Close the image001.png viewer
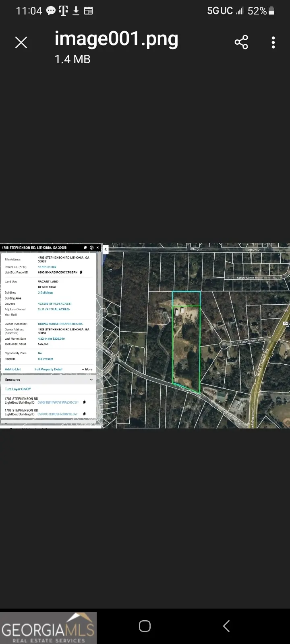 pos(21,42)
